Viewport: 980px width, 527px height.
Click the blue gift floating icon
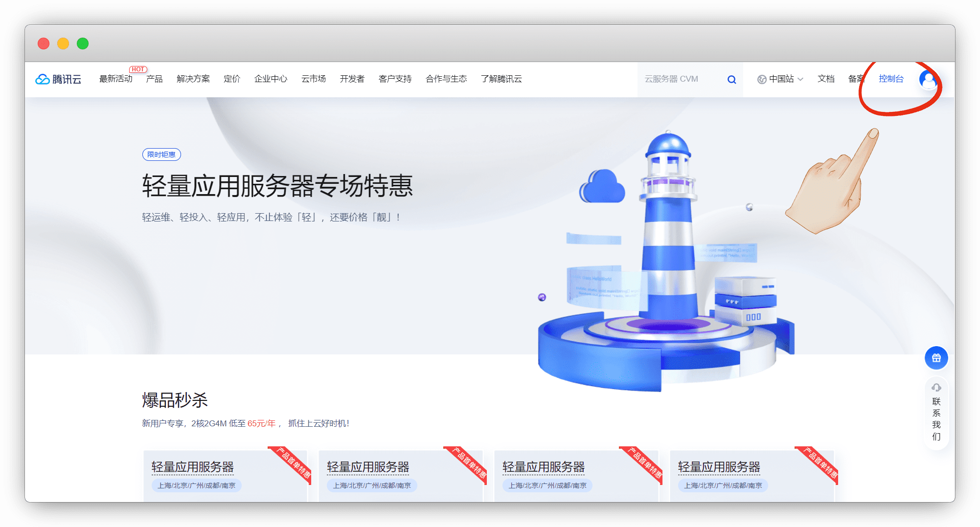[x=936, y=358]
